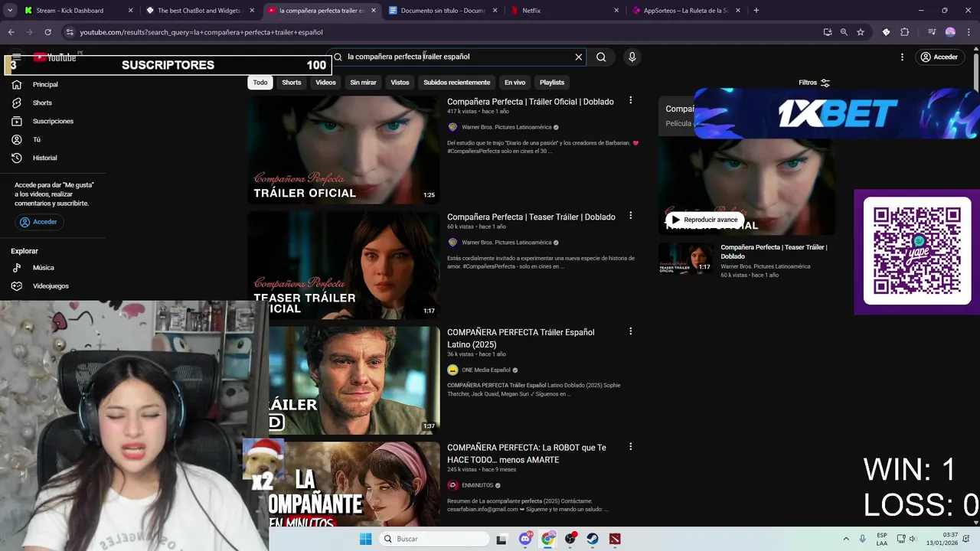Open the tab search dropdown arrow
980x551 pixels.
point(10,11)
